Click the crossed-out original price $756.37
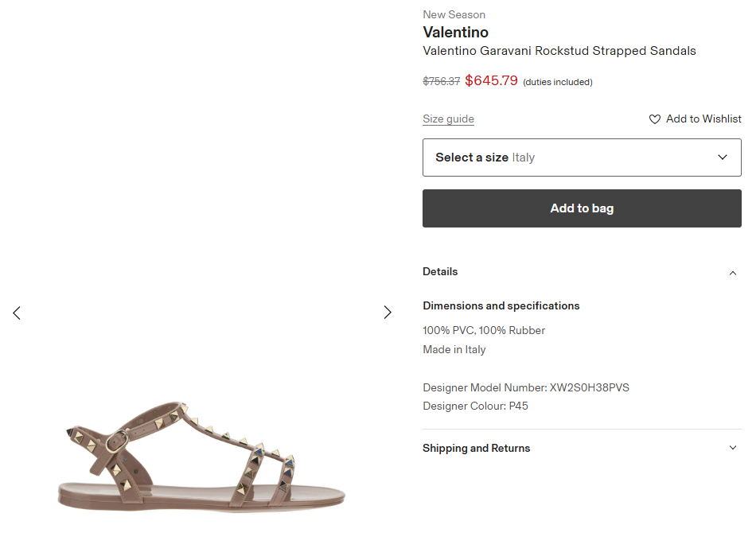Image resolution: width=756 pixels, height=560 pixels. (x=441, y=81)
